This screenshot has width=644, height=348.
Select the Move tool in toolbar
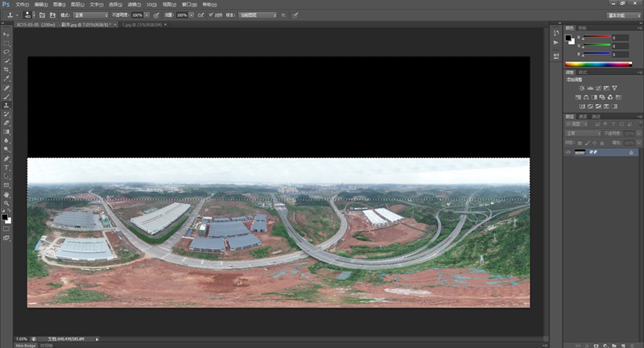point(6,34)
